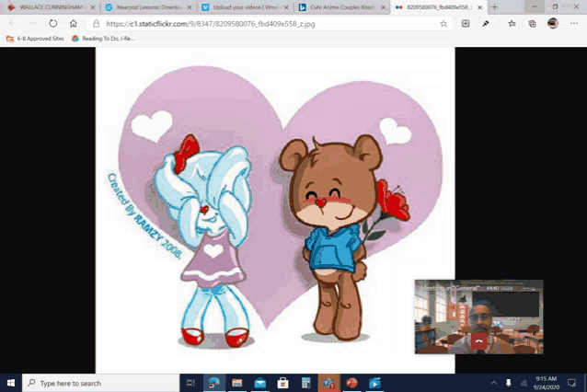
Task: Click the pin extension icon in toolbar
Action: (486, 24)
